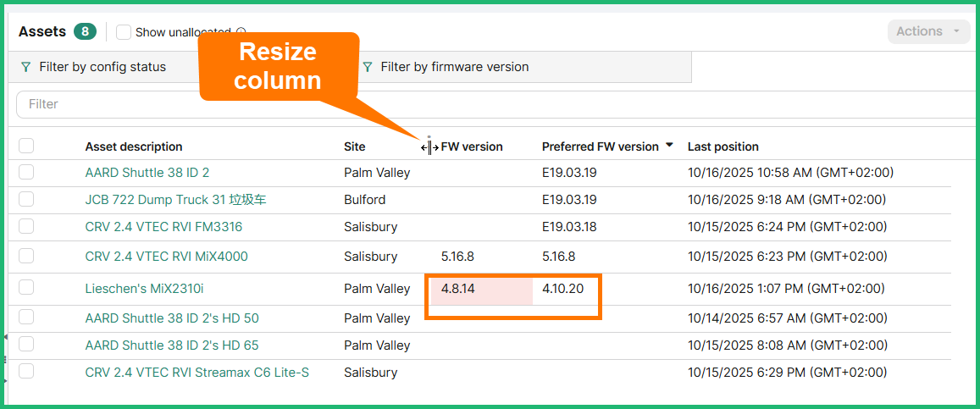
Task: Click into the Filter text input field
Action: (491, 104)
